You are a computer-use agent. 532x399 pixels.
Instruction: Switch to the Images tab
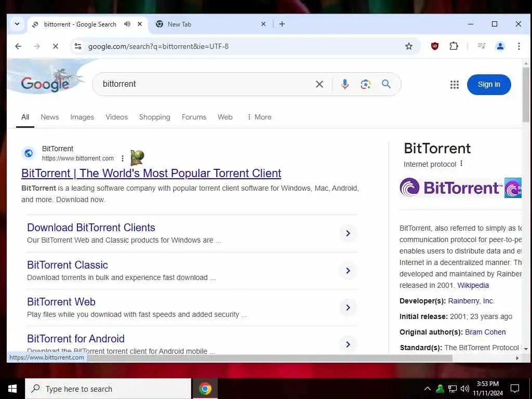[x=82, y=117]
